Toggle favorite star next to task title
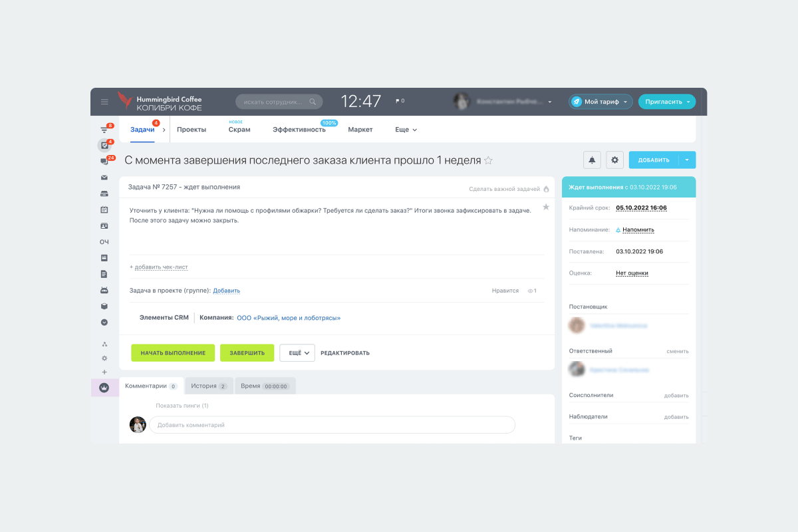Image resolution: width=798 pixels, height=532 pixels. (488, 160)
